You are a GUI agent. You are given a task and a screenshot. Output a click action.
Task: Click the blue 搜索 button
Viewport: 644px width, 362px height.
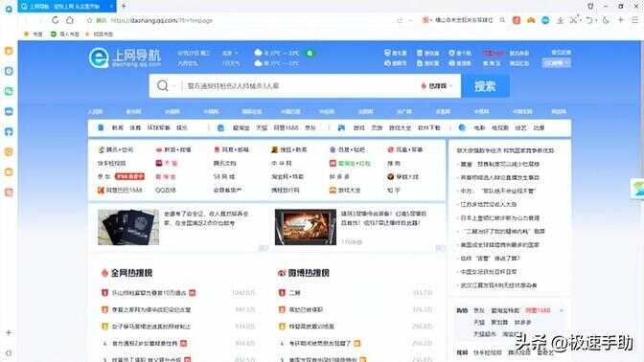[x=485, y=86]
